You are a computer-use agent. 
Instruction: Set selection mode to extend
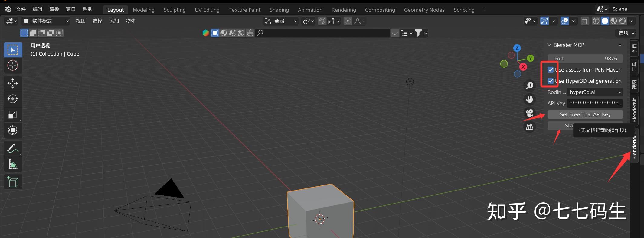(33, 33)
